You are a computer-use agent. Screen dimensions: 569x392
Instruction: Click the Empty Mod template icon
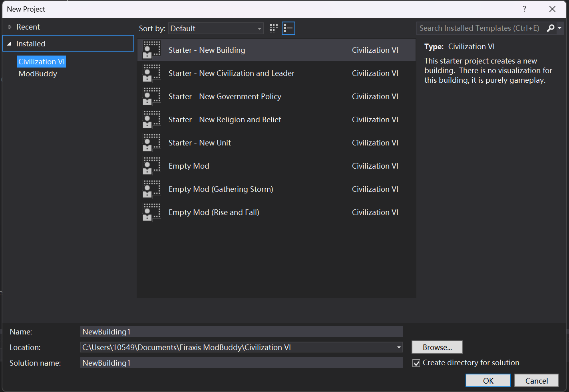[x=151, y=166]
